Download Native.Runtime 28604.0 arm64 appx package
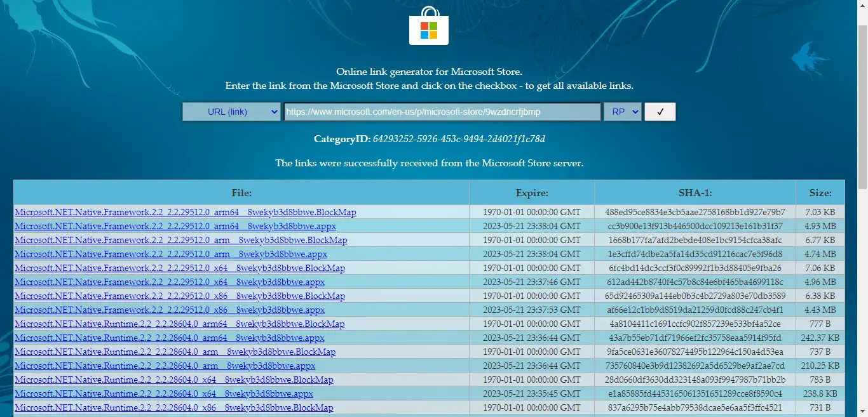The height and width of the screenshot is (417, 868). tap(170, 338)
